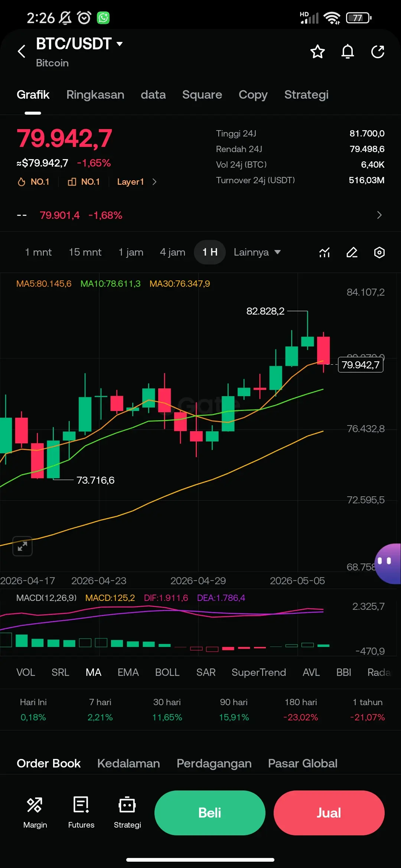Select the 1 H timeframe
401x868 pixels.
click(210, 252)
